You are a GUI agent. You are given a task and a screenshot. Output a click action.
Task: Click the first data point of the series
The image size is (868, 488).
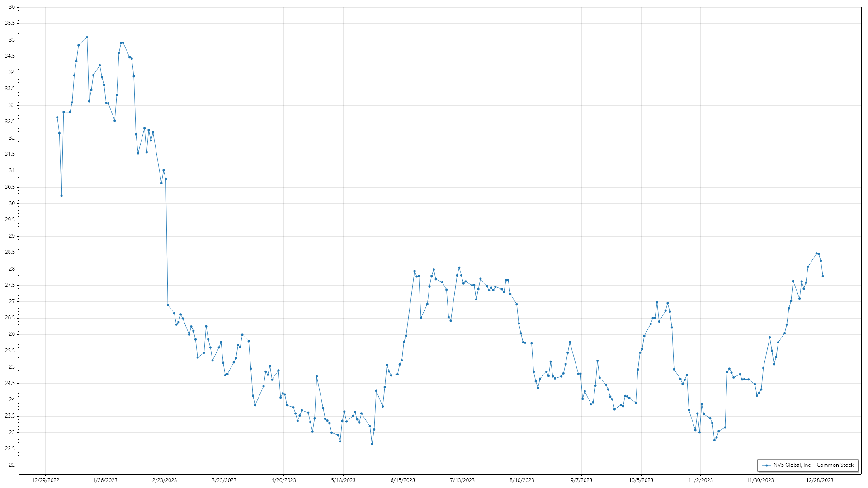pyautogui.click(x=57, y=117)
